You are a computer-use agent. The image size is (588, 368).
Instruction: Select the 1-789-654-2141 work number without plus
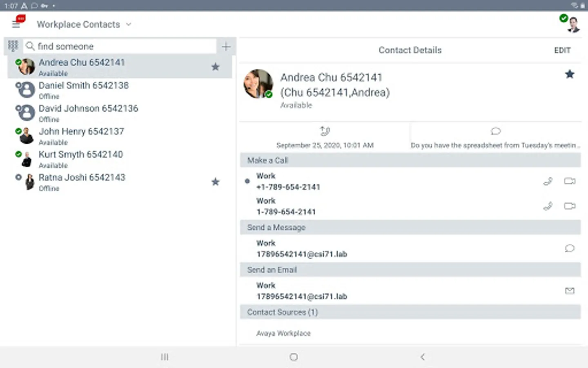pyautogui.click(x=286, y=212)
